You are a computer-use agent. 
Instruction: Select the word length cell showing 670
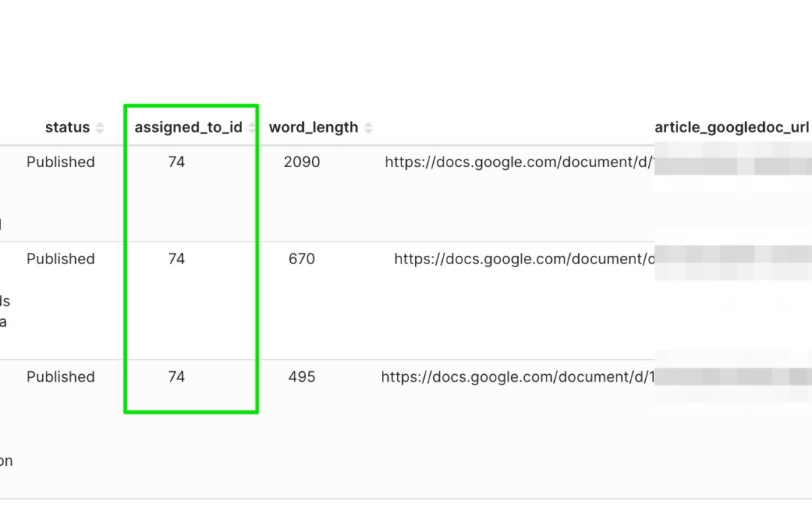[301, 259]
